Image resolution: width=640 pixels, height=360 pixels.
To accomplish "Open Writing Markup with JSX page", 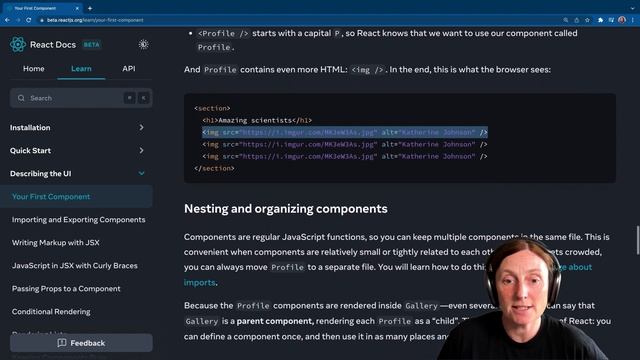I will tap(56, 242).
